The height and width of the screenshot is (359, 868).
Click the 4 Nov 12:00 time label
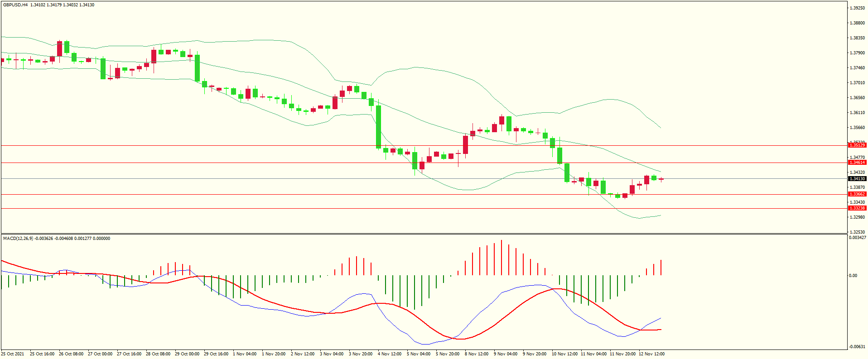click(390, 354)
